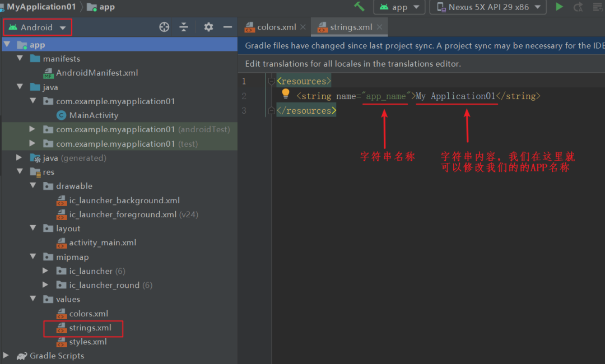The height and width of the screenshot is (364, 605).
Task: Open project panel settings gear
Action: 208,27
